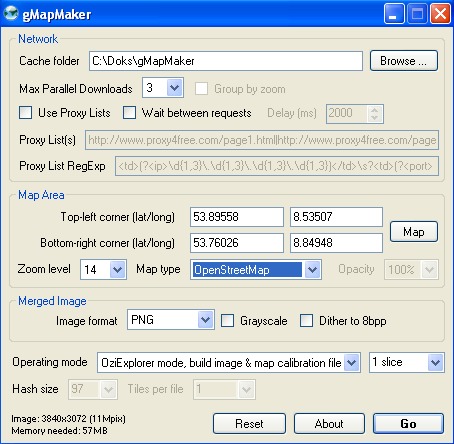
Task: Open the Operating mode dropdown
Action: pyautogui.click(x=352, y=363)
